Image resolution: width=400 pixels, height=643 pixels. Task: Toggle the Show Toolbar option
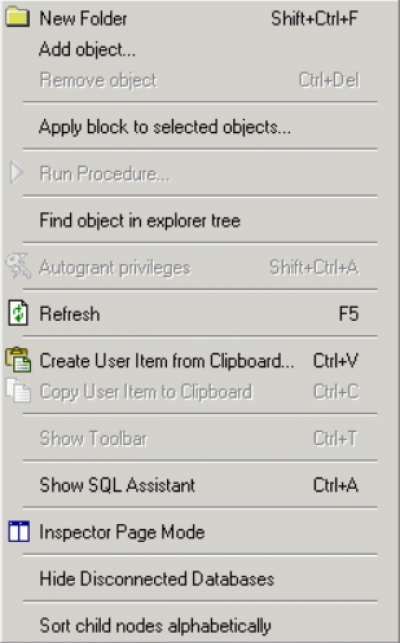pyautogui.click(x=200, y=438)
